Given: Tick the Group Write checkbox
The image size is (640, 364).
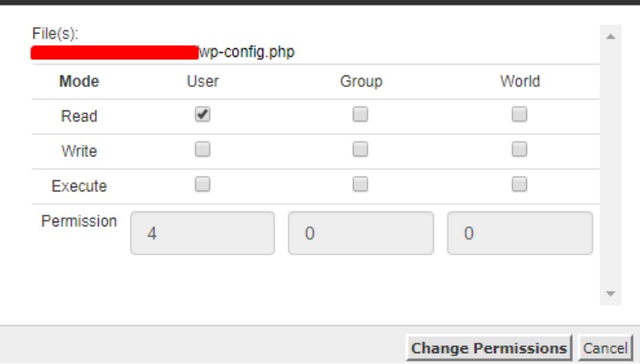Looking at the screenshot, I should [x=359, y=149].
